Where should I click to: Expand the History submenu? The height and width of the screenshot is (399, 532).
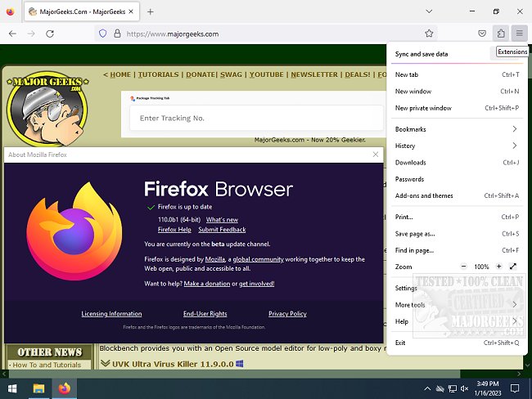[514, 146]
